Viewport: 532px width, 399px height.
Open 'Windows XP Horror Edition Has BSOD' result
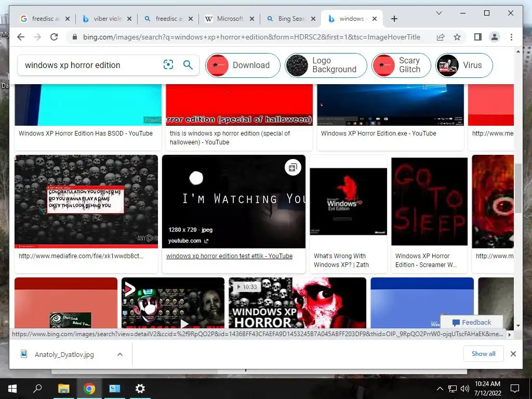coord(86,134)
